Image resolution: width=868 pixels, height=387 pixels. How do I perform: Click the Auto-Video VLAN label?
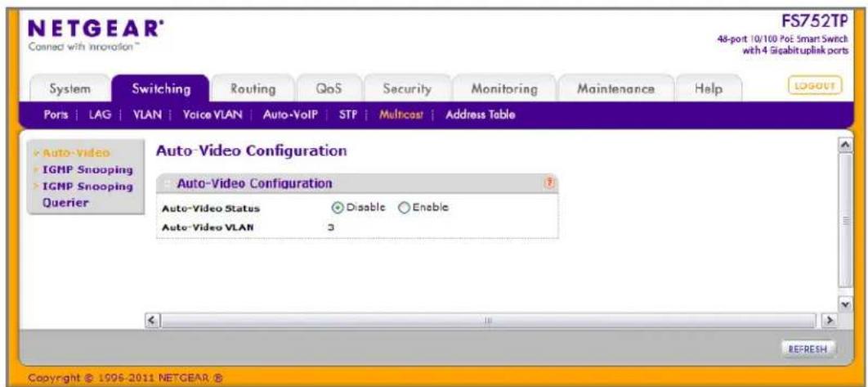[207, 227]
